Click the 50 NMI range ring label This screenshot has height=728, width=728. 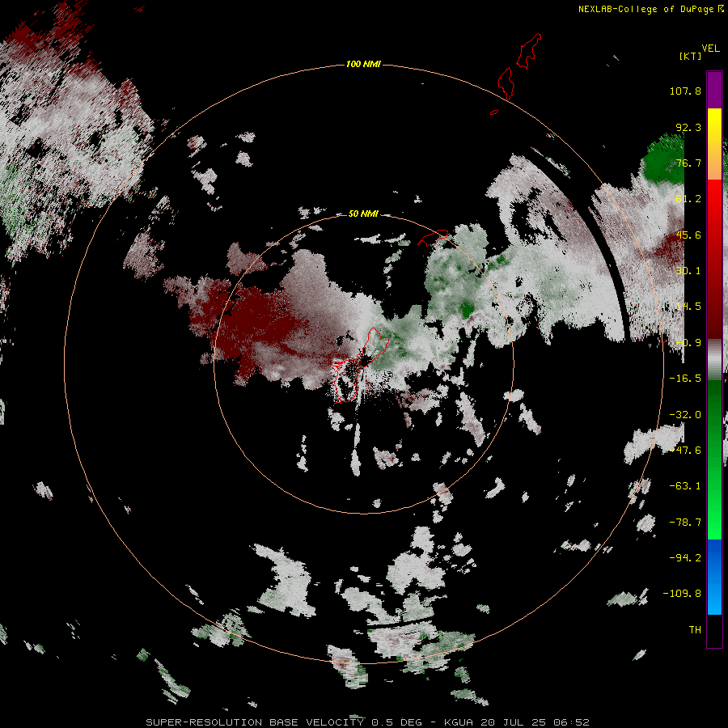pyautogui.click(x=363, y=214)
